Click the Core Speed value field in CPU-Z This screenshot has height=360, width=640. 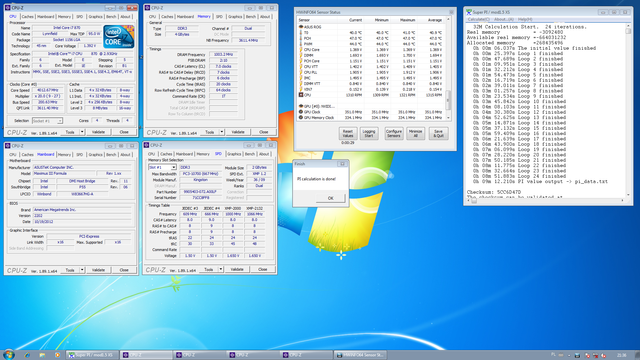[48, 90]
